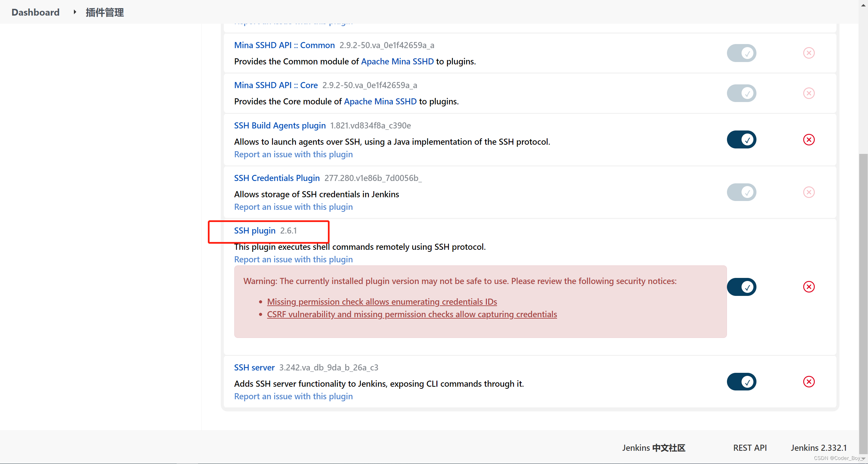This screenshot has width=868, height=464.
Task: Click SSH server description about CLI commands
Action: [379, 384]
